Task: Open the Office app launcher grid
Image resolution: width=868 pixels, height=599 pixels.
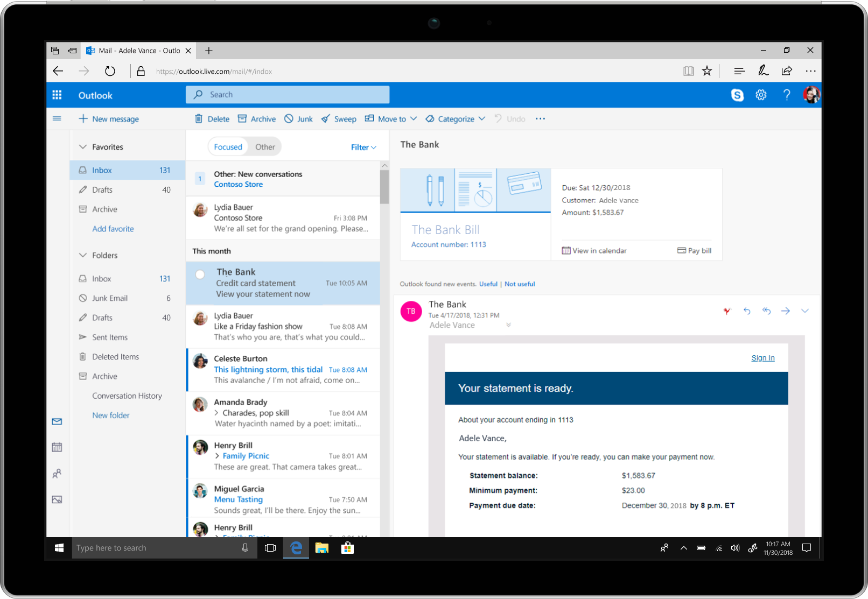Action: point(57,94)
